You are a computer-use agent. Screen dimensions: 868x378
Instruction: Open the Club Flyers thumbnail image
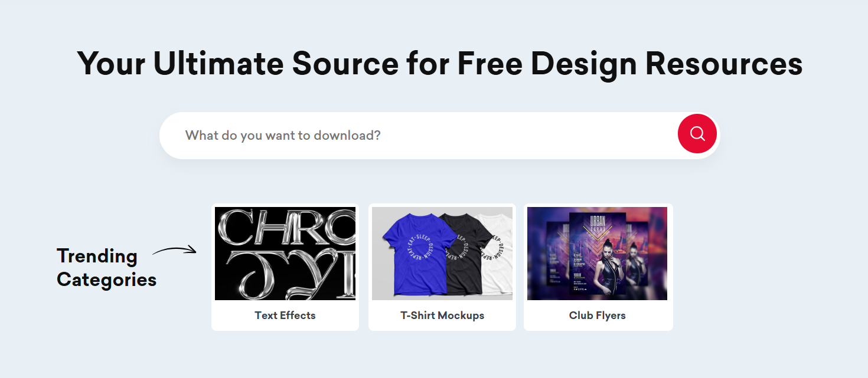point(597,254)
